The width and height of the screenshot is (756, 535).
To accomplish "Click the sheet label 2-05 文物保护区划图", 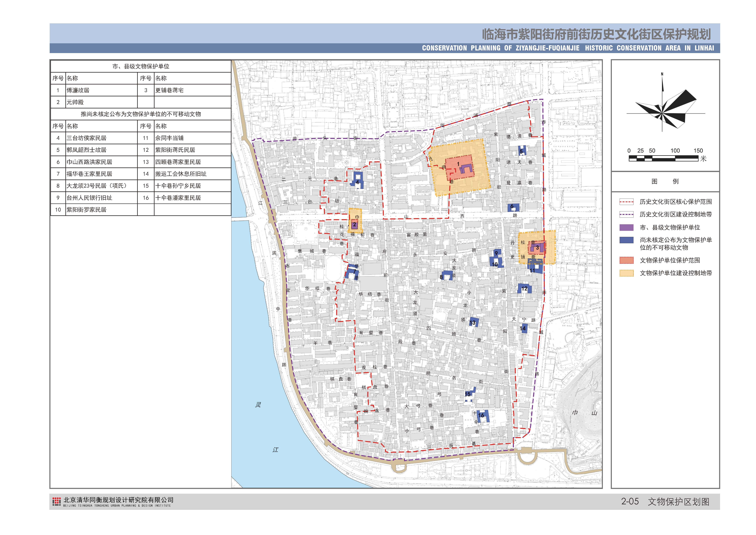I will pyautogui.click(x=665, y=501).
